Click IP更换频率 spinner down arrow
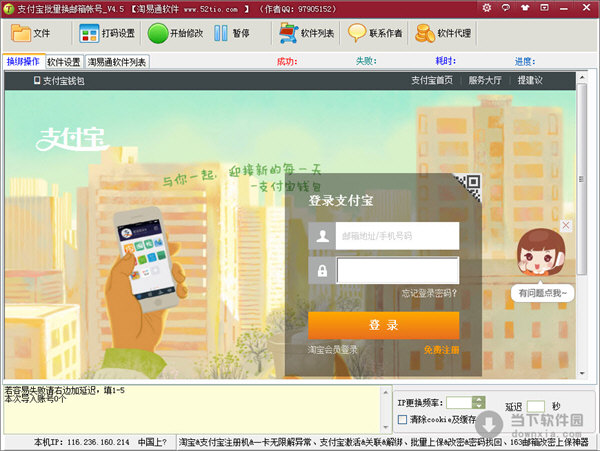 478,405
